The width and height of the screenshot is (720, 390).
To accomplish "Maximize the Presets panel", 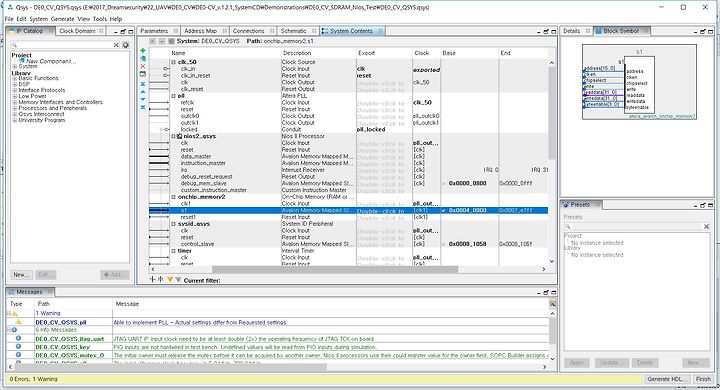I will [x=710, y=205].
